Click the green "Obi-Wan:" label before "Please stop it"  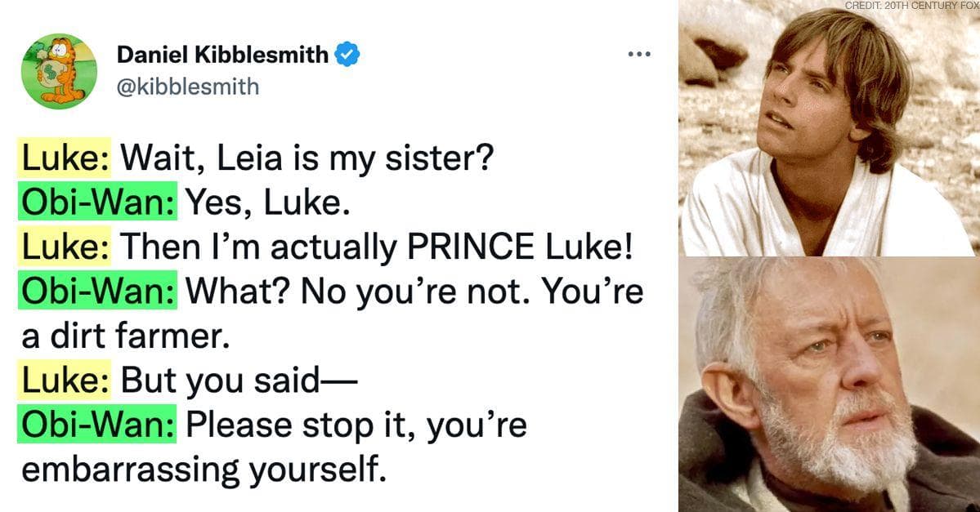[x=96, y=426]
